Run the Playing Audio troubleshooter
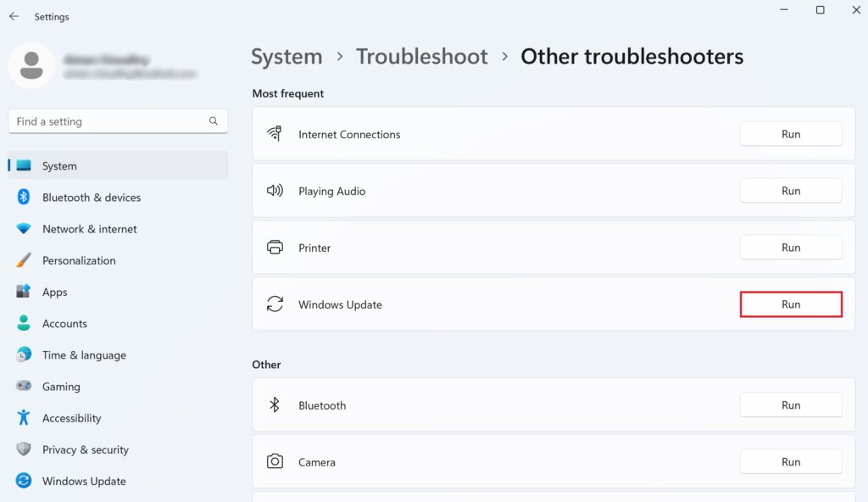Image resolution: width=868 pixels, height=502 pixels. pyautogui.click(x=790, y=191)
